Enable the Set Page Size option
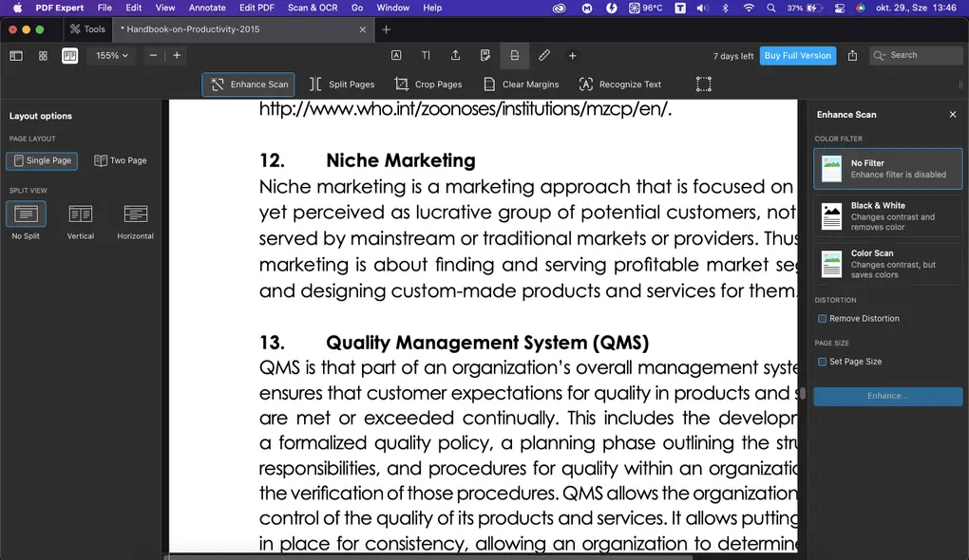This screenshot has height=560, width=969. (x=822, y=362)
